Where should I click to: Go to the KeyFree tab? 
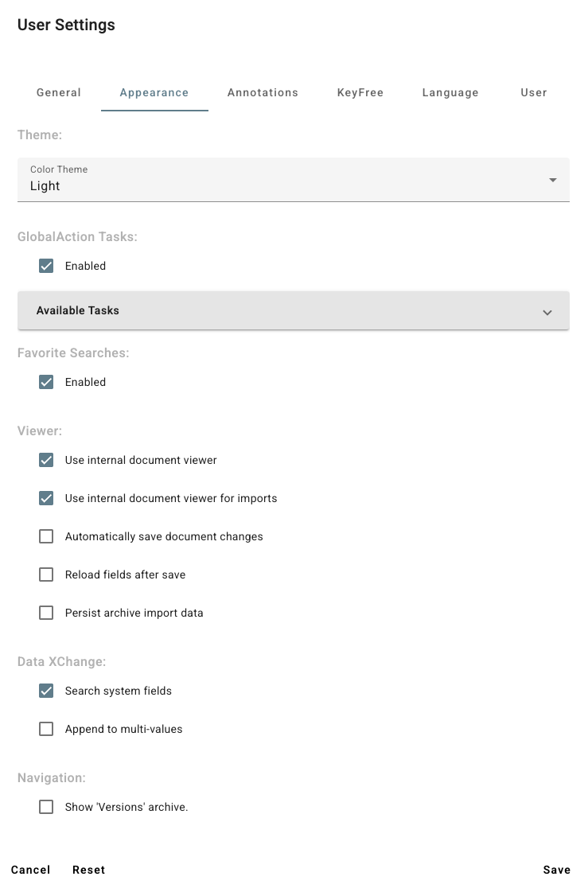(x=360, y=92)
